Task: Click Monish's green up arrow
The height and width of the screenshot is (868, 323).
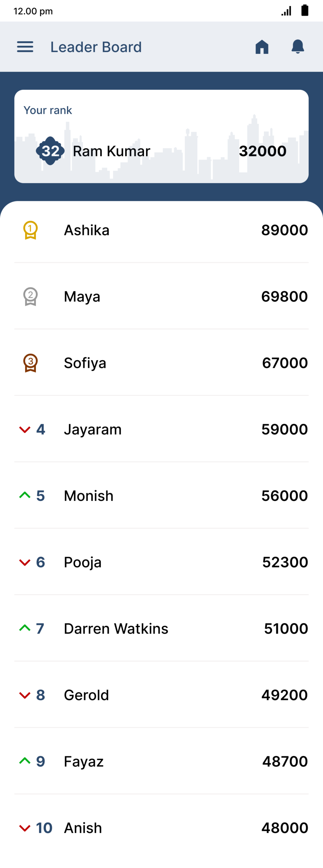Action: point(25,495)
